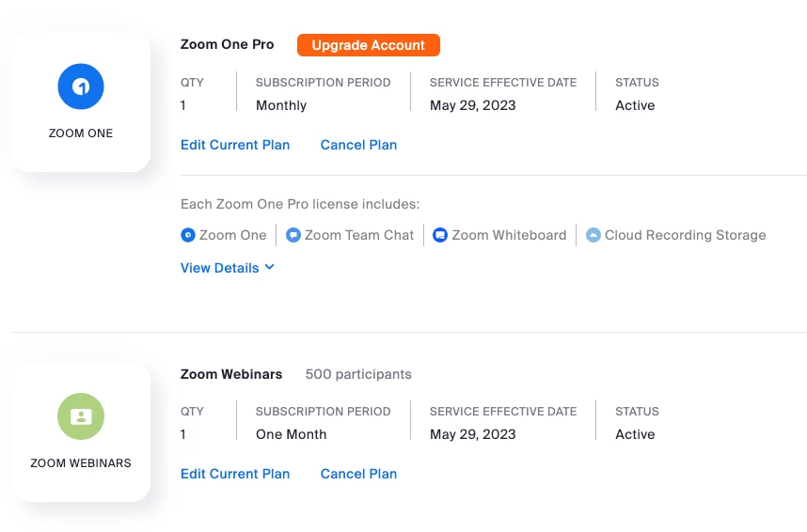
Task: Expand details using the View Details chevron
Action: (270, 267)
